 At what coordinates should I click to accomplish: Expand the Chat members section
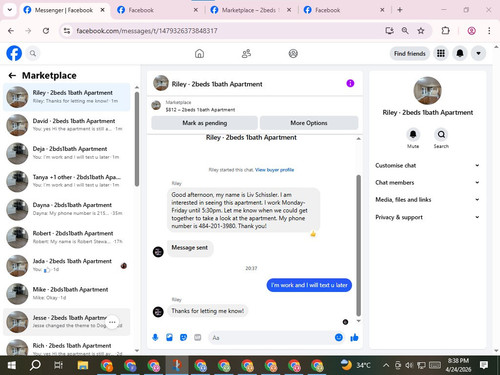pos(427,182)
